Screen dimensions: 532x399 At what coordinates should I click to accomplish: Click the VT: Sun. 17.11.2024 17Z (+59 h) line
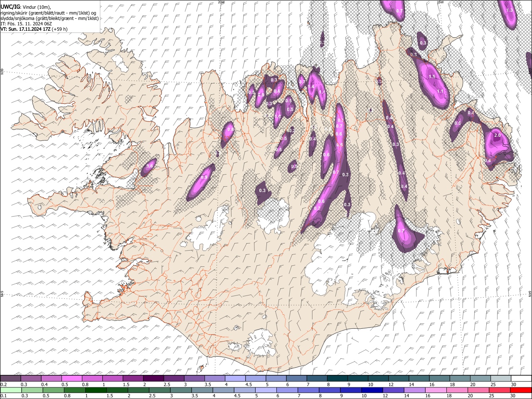point(34,29)
